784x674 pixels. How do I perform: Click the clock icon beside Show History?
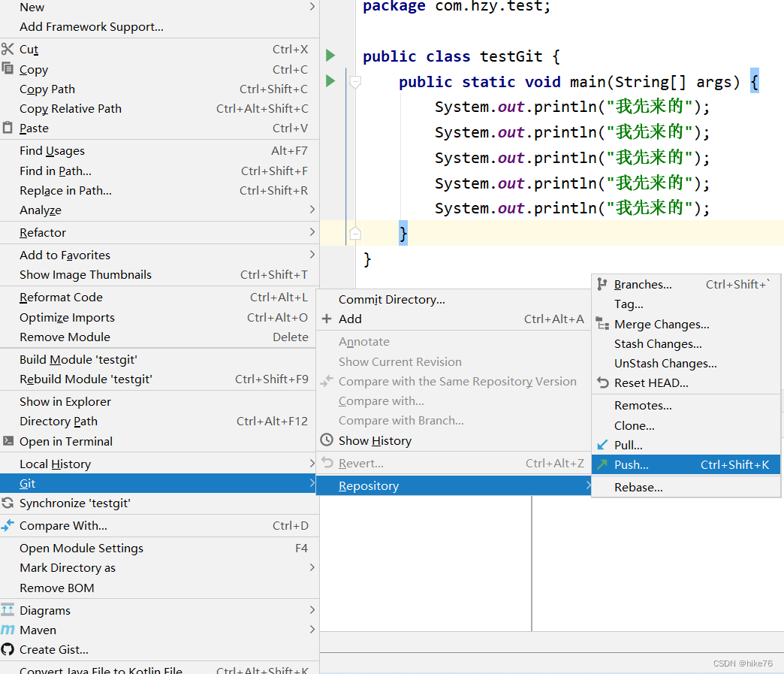(327, 440)
